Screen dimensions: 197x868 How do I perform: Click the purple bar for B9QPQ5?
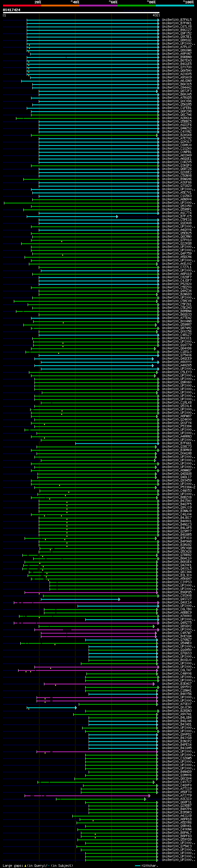(x=91, y=592)
